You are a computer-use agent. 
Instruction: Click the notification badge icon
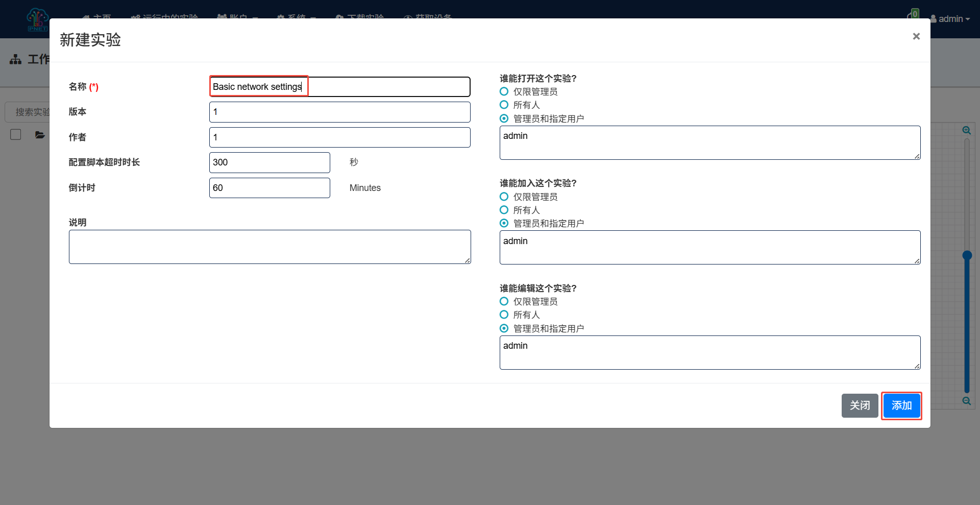click(914, 14)
